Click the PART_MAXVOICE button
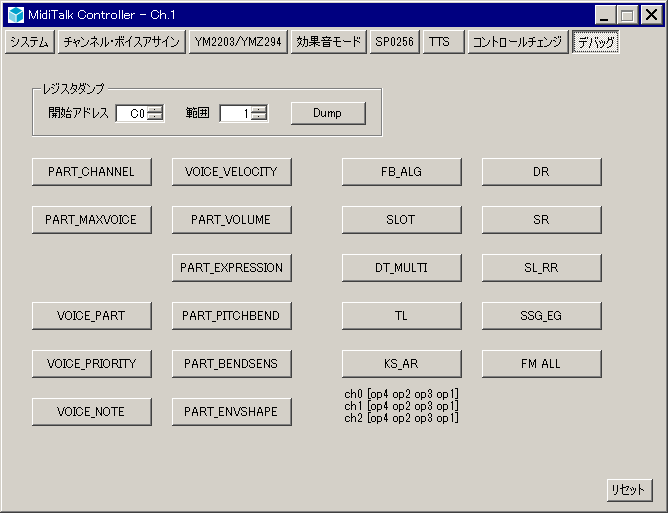This screenshot has height=513, width=668. (92, 220)
